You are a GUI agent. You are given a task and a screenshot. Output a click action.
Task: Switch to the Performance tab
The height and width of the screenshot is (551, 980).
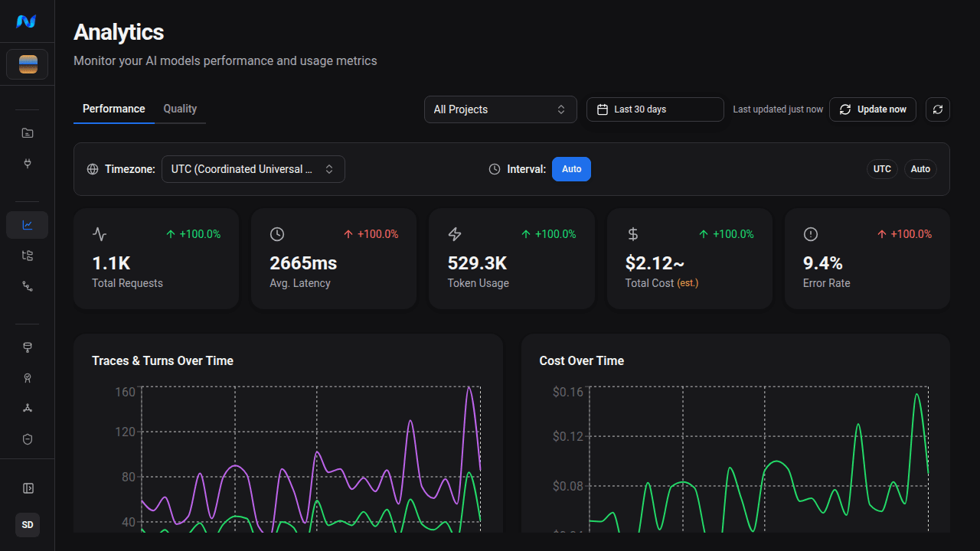[114, 109]
